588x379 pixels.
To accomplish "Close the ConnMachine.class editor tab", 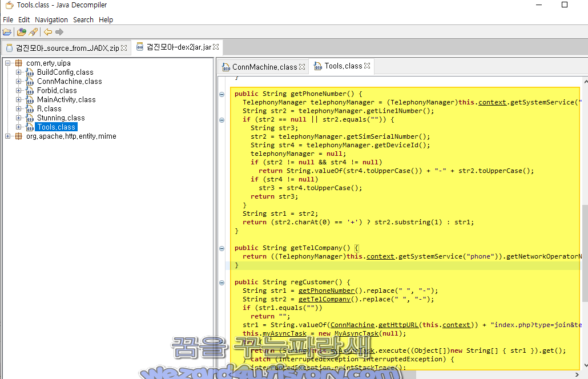I will [302, 67].
